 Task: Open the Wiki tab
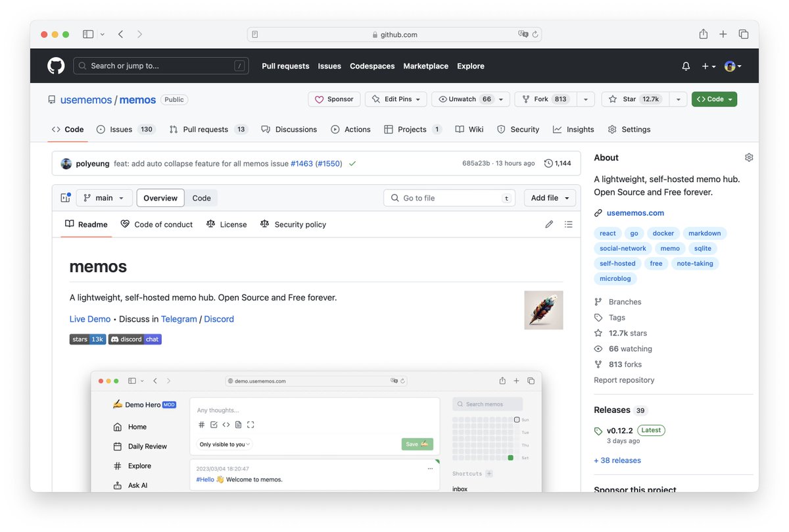(x=469, y=130)
